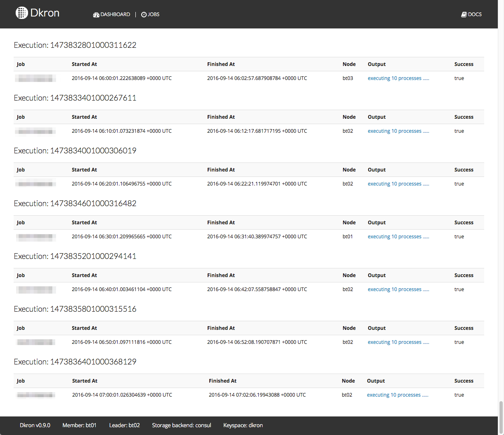Click blurred job name in last execution
Image resolution: width=504 pixels, height=435 pixels.
(x=35, y=395)
